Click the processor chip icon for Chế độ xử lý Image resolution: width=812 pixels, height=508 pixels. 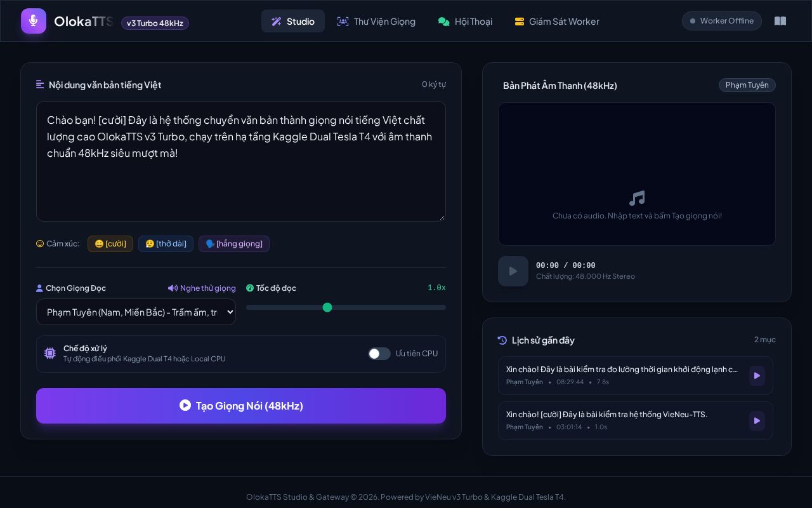pyautogui.click(x=50, y=354)
